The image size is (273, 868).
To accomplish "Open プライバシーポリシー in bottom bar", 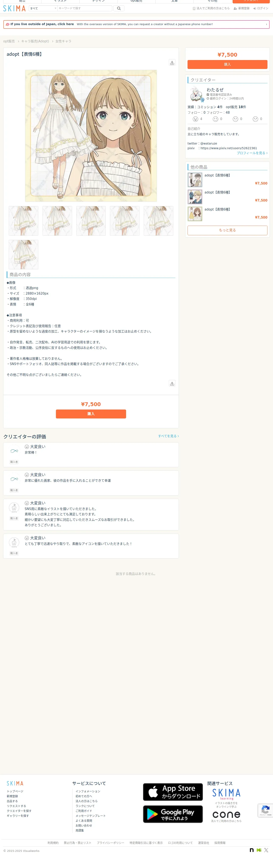I will click(x=110, y=843).
